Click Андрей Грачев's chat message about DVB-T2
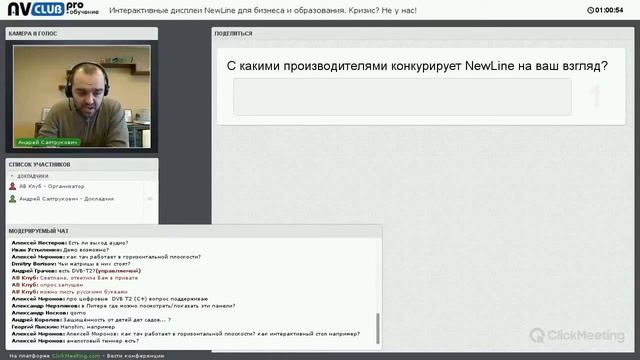Viewport: 640px width, 360px height. [x=76, y=271]
